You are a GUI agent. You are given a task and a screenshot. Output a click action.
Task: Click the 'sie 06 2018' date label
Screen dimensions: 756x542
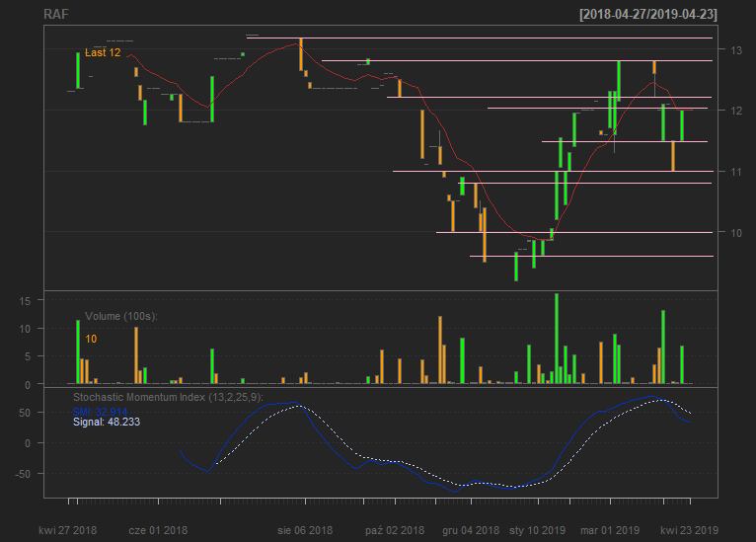(x=305, y=530)
